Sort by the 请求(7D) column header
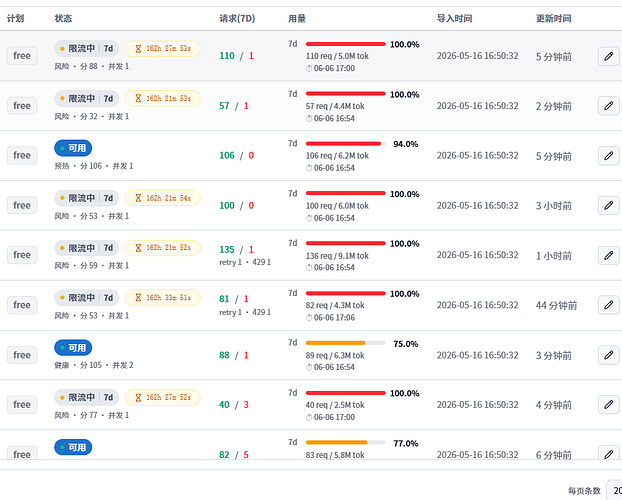The image size is (622, 500). 237,18
